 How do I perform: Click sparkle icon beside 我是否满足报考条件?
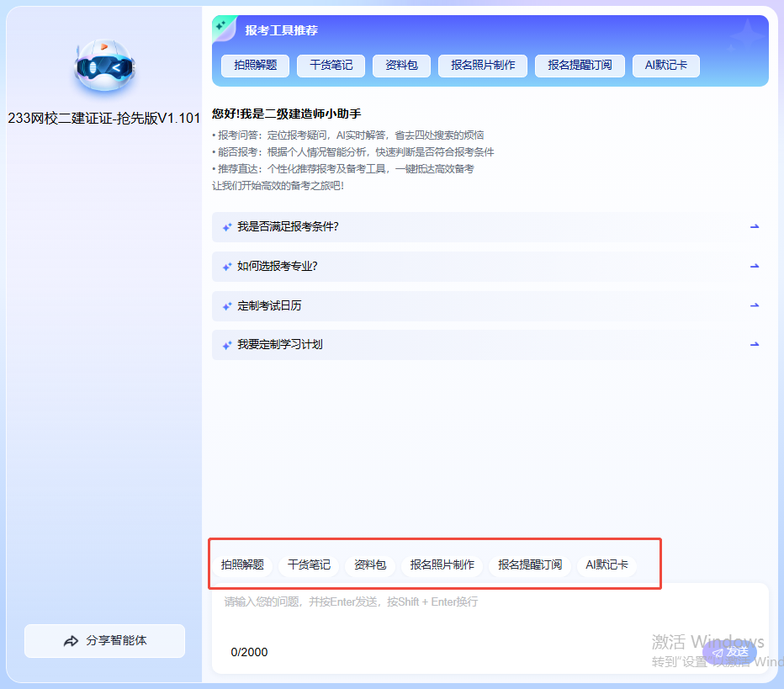pyautogui.click(x=226, y=227)
